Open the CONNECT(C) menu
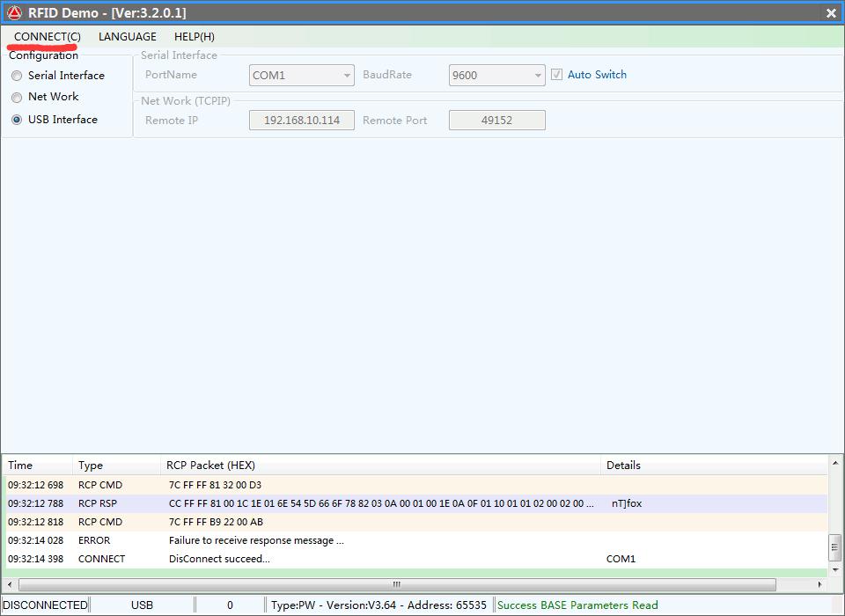Image resolution: width=845 pixels, height=616 pixels. click(48, 36)
